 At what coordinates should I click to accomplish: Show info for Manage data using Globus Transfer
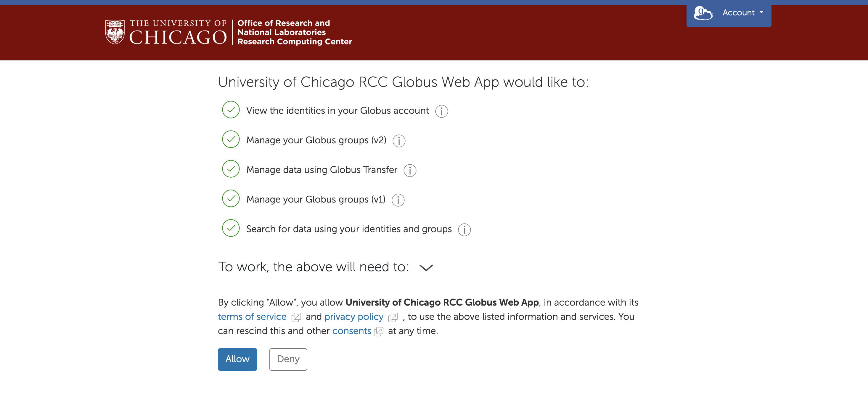[410, 171]
